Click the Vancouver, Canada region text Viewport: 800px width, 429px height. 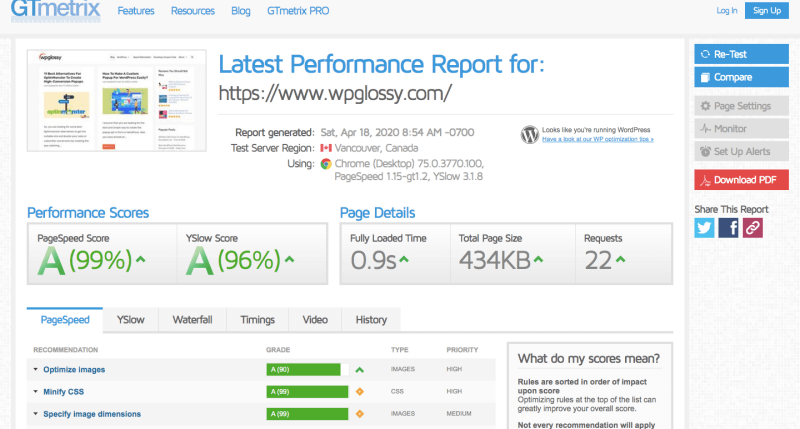(x=377, y=148)
